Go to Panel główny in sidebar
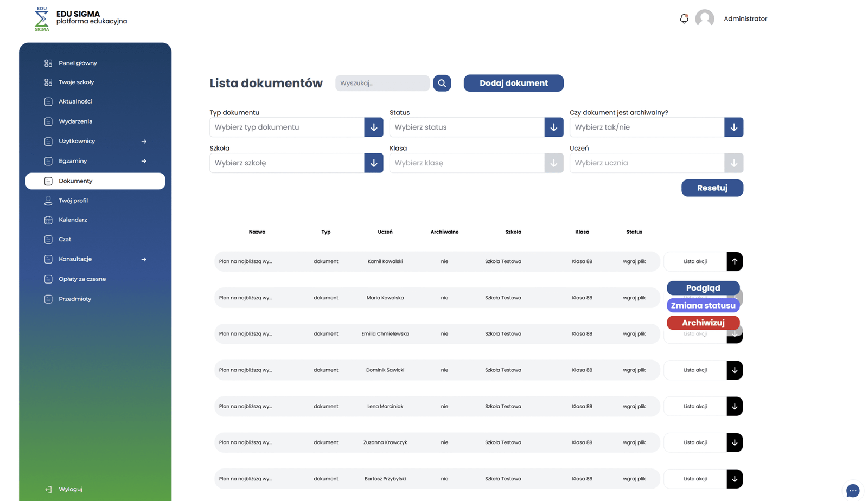Screen dimensions: 868x501 pos(78,63)
